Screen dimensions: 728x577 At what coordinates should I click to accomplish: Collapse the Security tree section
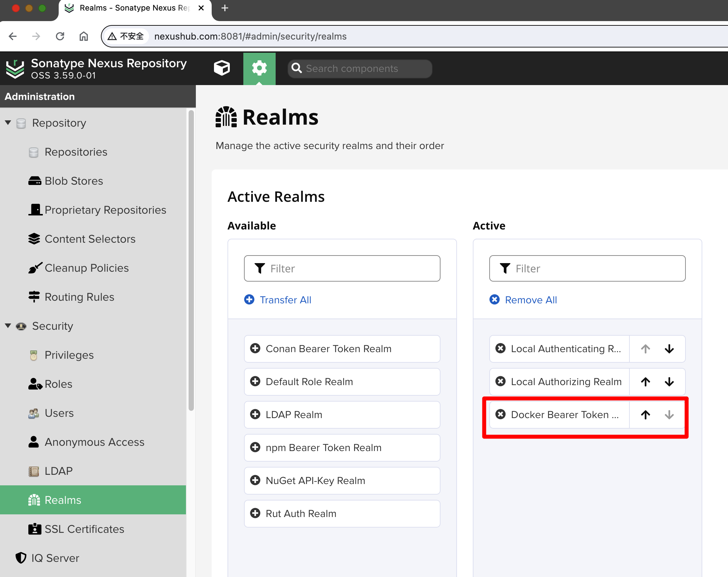(x=8, y=326)
